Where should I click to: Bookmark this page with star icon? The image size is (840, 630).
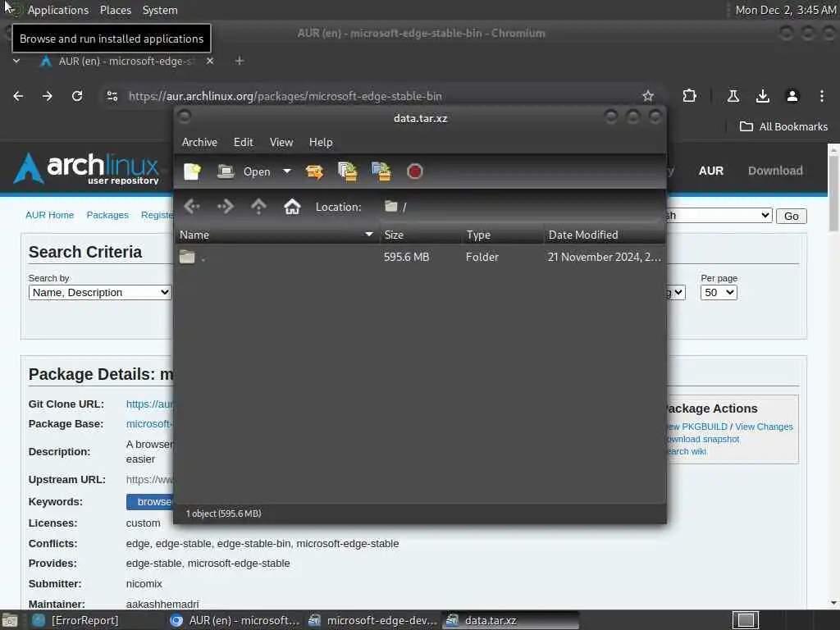[x=648, y=96]
